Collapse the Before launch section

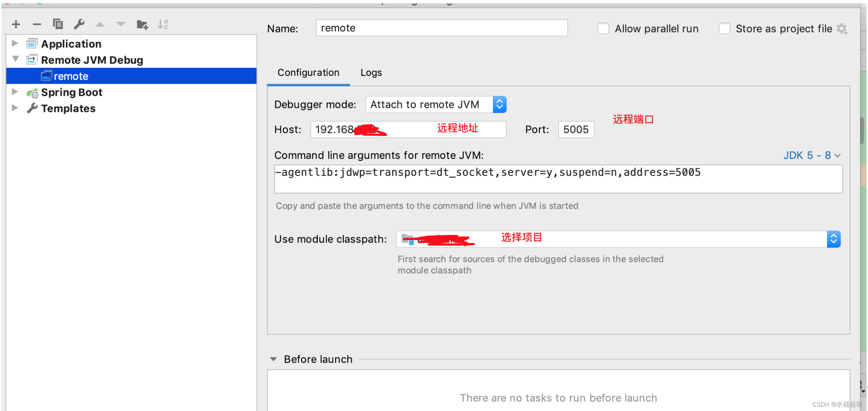tap(273, 359)
